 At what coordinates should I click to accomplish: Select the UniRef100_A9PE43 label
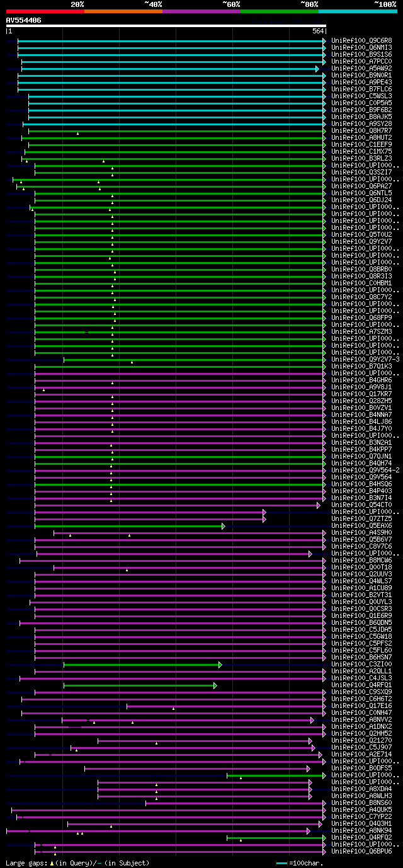(361, 82)
